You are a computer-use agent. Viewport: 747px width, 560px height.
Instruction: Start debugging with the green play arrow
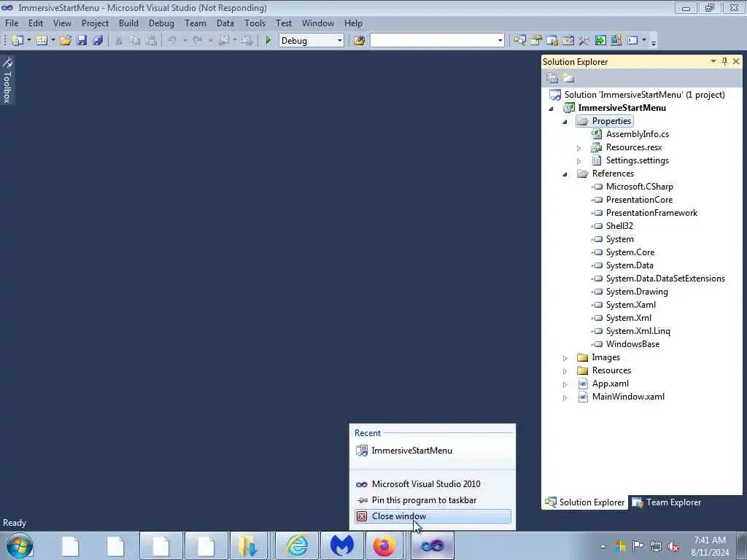pyautogui.click(x=268, y=41)
